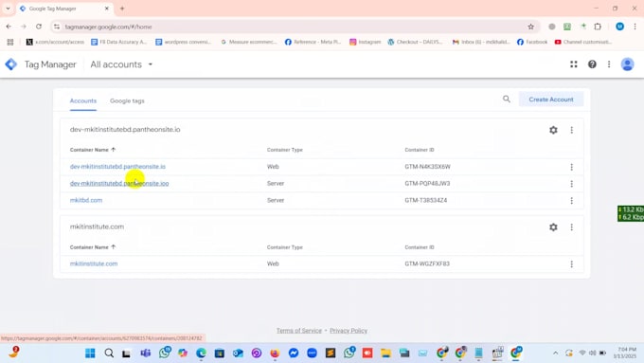Open the Facebook bookmark
The height and width of the screenshot is (363, 644).
point(532,42)
